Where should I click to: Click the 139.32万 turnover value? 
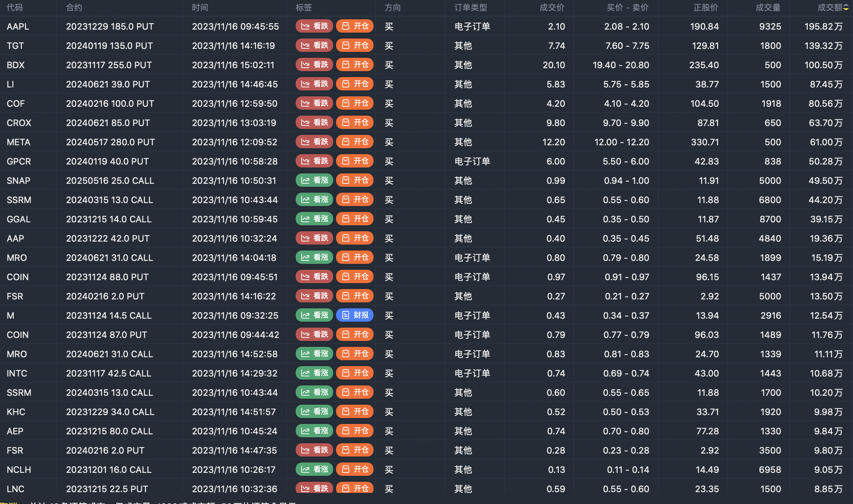(x=823, y=46)
